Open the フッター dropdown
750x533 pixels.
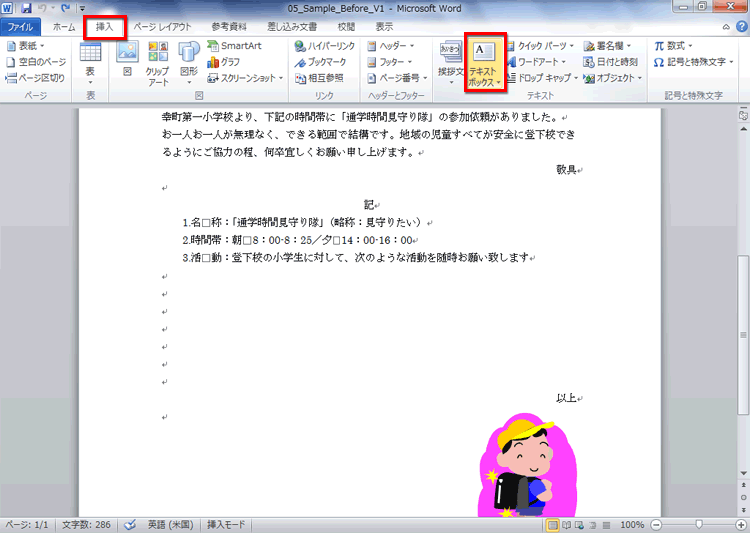click(x=389, y=62)
